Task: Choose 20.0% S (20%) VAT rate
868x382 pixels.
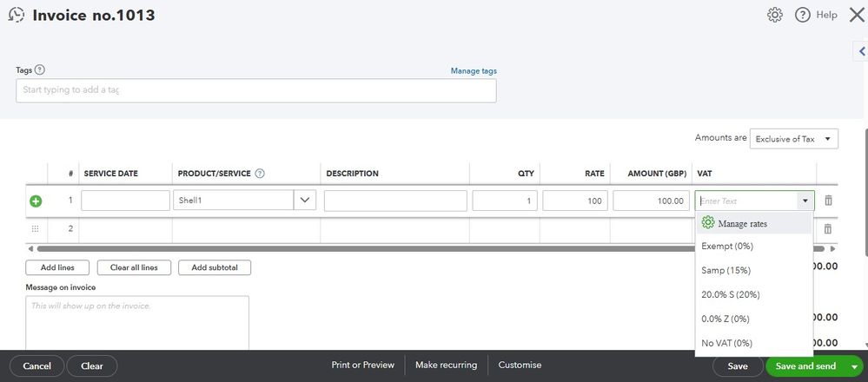Action: pos(754,294)
